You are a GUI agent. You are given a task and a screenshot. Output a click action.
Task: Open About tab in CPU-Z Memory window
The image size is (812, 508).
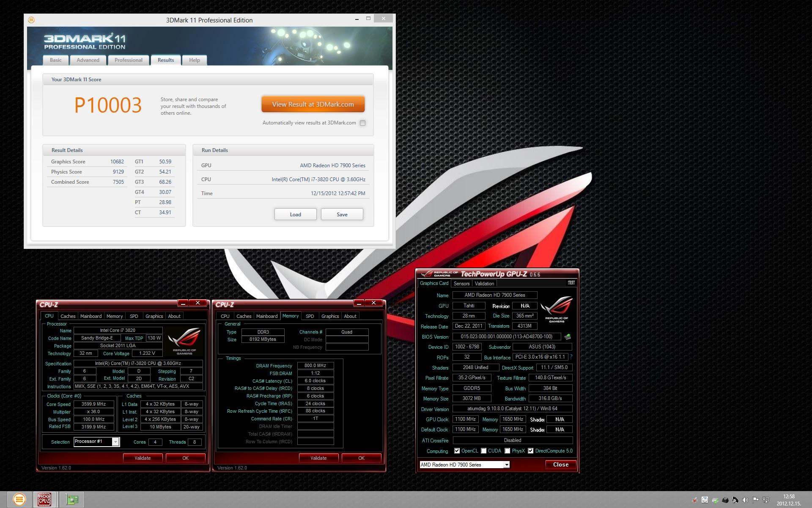[x=350, y=316]
